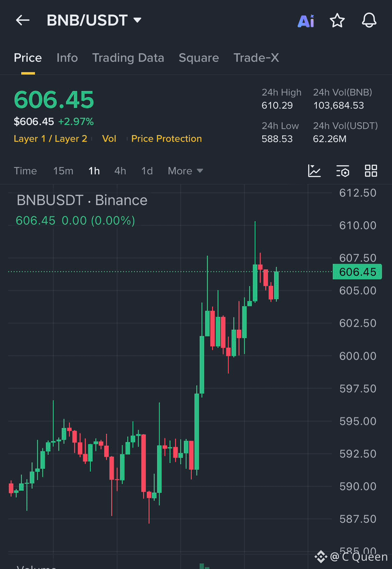Tap the 606.45 0.00 (0.00%) chart legend

tap(75, 221)
